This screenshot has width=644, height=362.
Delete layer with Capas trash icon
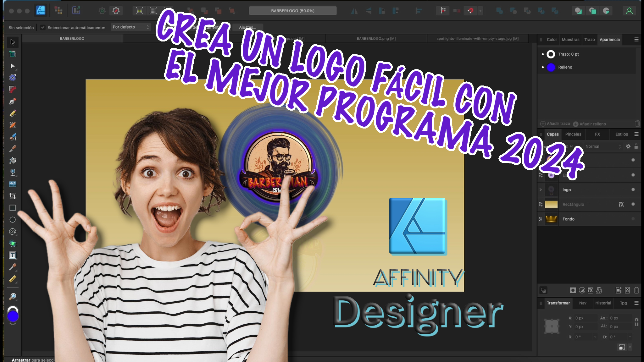(x=636, y=290)
